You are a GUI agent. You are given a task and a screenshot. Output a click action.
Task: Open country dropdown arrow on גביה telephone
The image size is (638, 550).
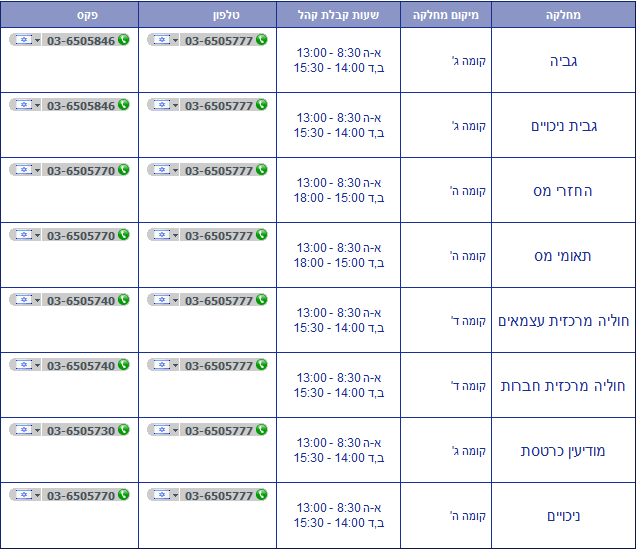tap(176, 40)
